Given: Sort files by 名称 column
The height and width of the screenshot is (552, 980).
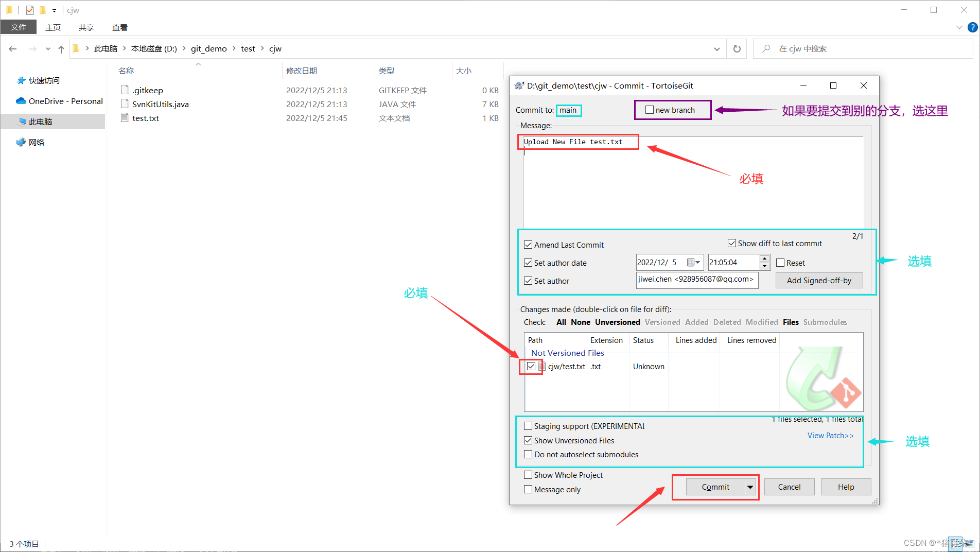Looking at the screenshot, I should click(x=126, y=71).
